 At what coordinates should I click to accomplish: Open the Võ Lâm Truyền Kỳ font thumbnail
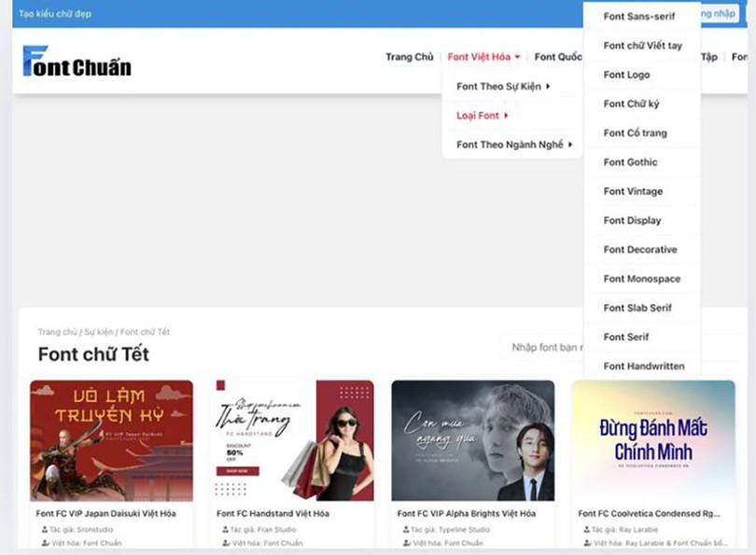(111, 440)
